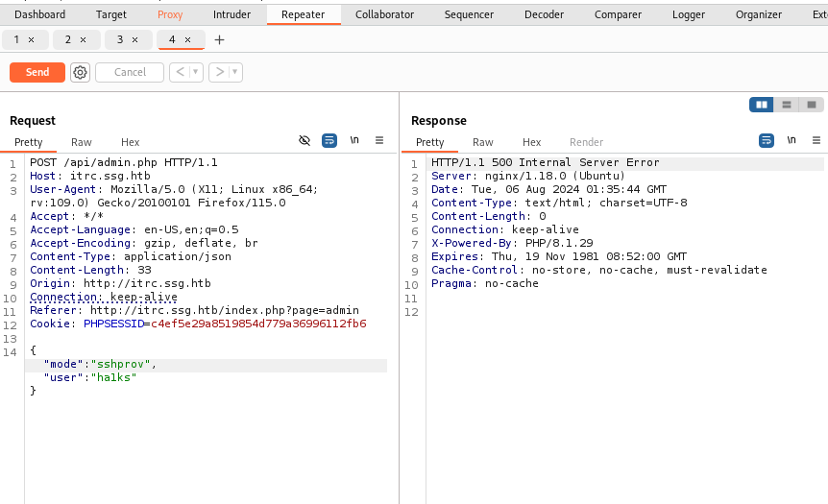This screenshot has height=504, width=828.
Task: Switch Response view to Hex
Action: (x=532, y=142)
